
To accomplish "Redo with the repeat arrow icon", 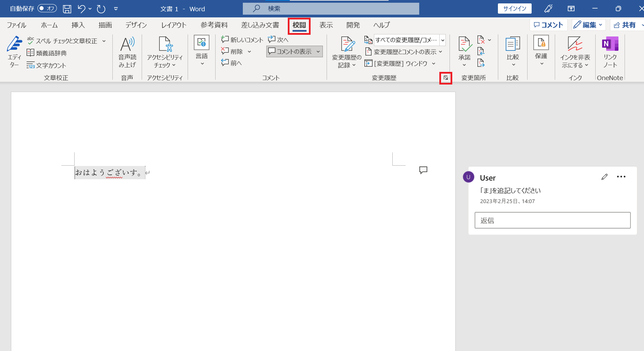I will pyautogui.click(x=101, y=9).
